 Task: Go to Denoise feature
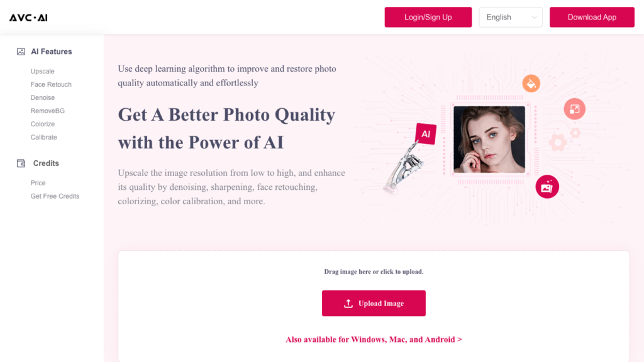point(43,97)
